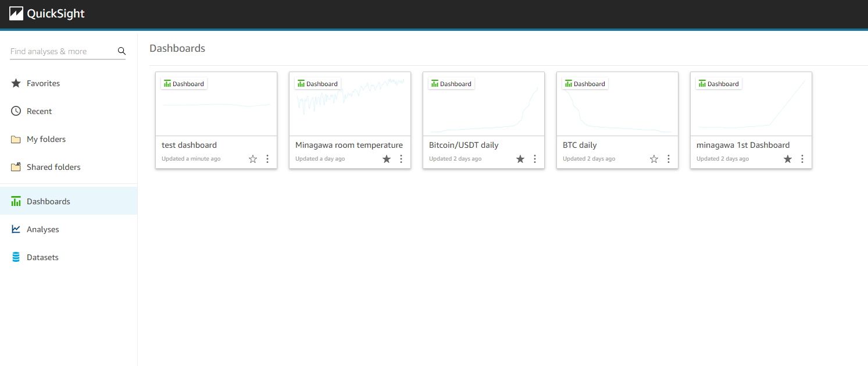Unfavorite Bitcoin/USDT daily dashboard star
This screenshot has height=366, width=868.
[520, 159]
